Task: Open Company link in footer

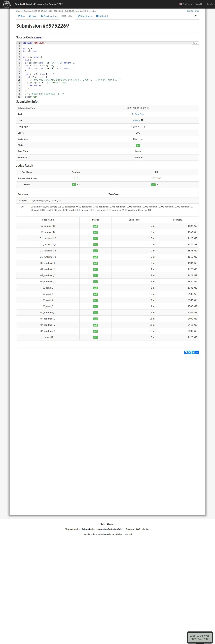Action: click(130, 529)
